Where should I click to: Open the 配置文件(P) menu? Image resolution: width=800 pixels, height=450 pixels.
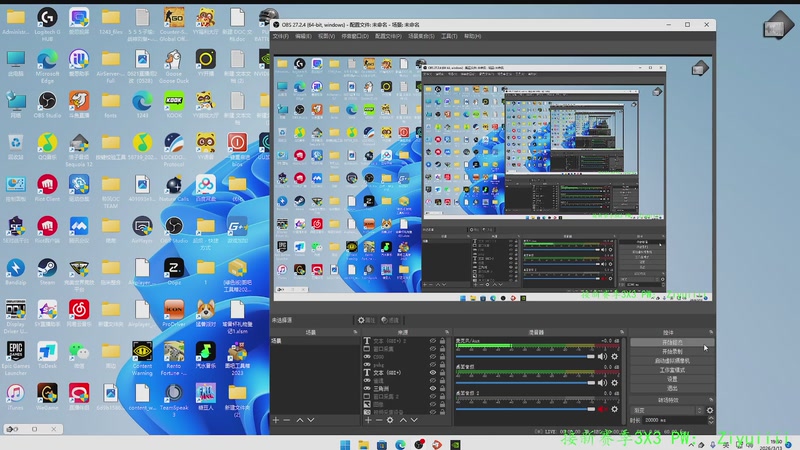(388, 36)
